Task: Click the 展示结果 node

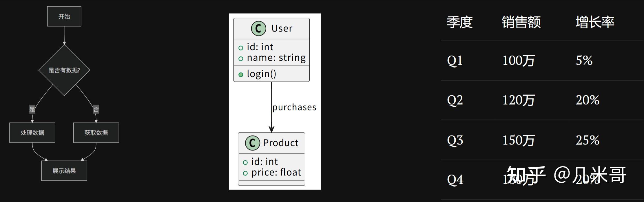Action: [x=64, y=171]
